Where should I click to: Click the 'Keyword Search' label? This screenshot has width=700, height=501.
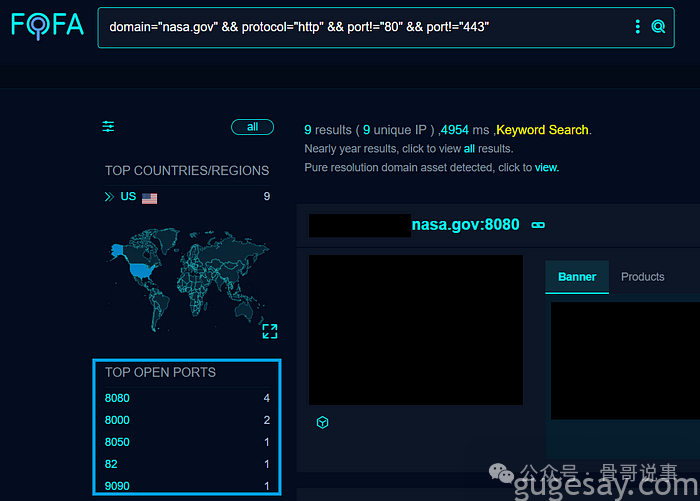(542, 130)
